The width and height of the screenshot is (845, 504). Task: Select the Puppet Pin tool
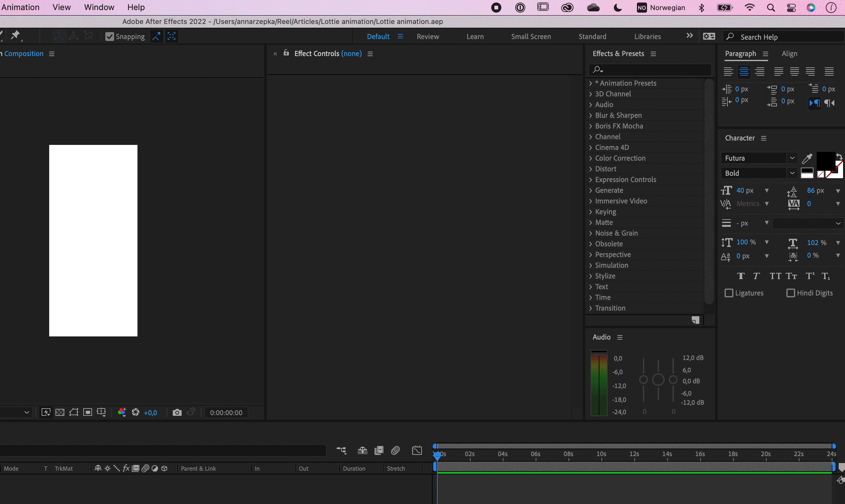(15, 35)
